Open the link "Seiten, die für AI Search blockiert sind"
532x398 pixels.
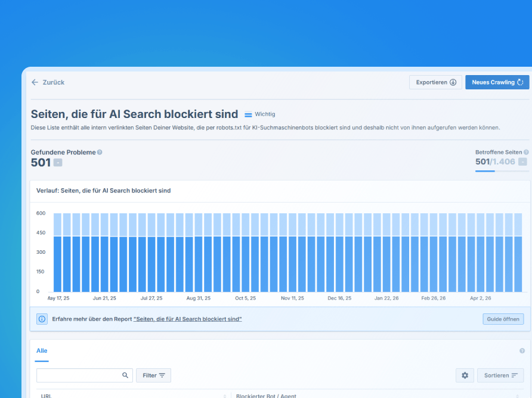point(188,319)
